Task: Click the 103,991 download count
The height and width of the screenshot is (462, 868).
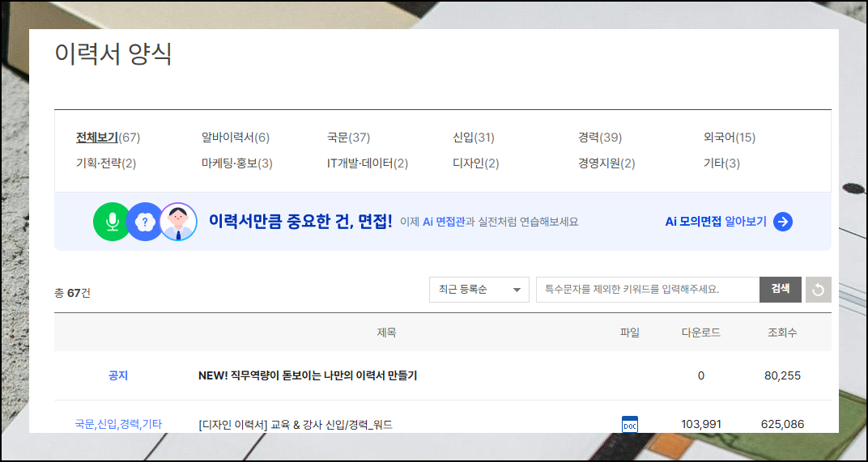Action: [701, 424]
